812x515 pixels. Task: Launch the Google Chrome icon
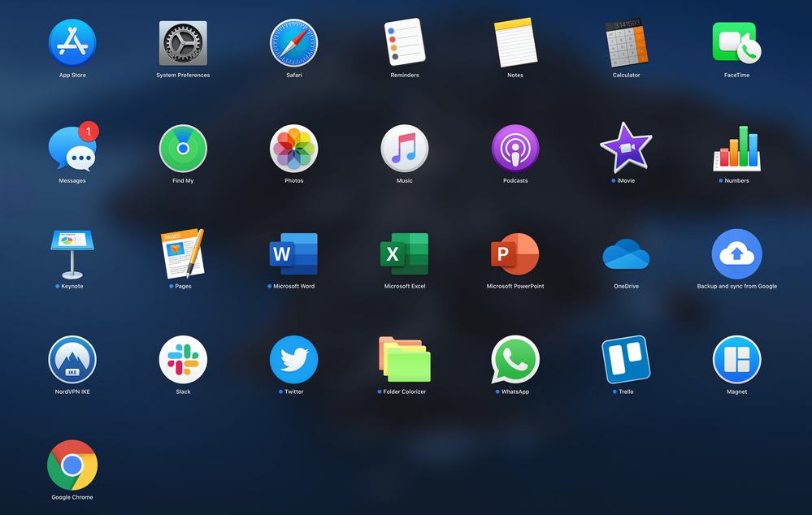[72, 465]
